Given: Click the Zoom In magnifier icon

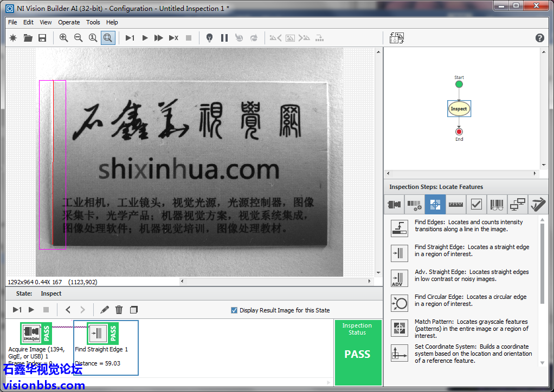Looking at the screenshot, I should pyautogui.click(x=64, y=38).
